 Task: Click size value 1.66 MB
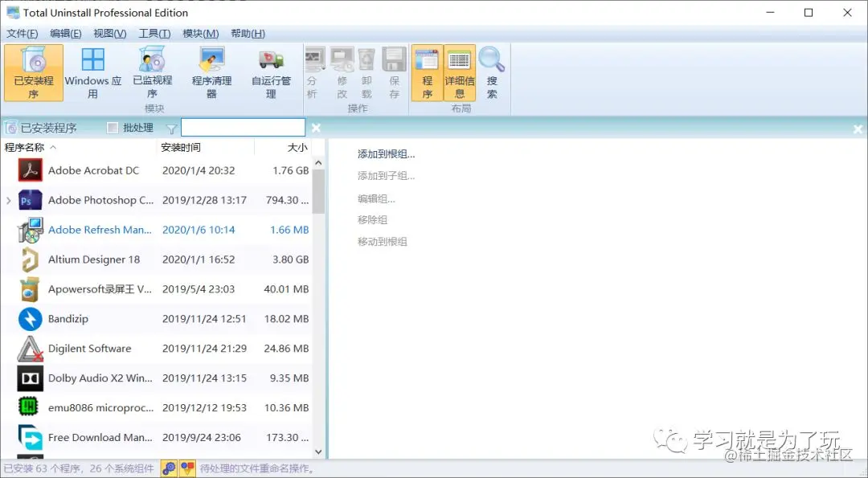289,230
